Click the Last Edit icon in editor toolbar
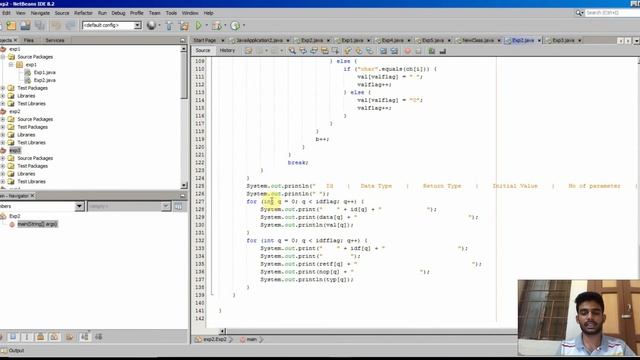 [x=248, y=51]
